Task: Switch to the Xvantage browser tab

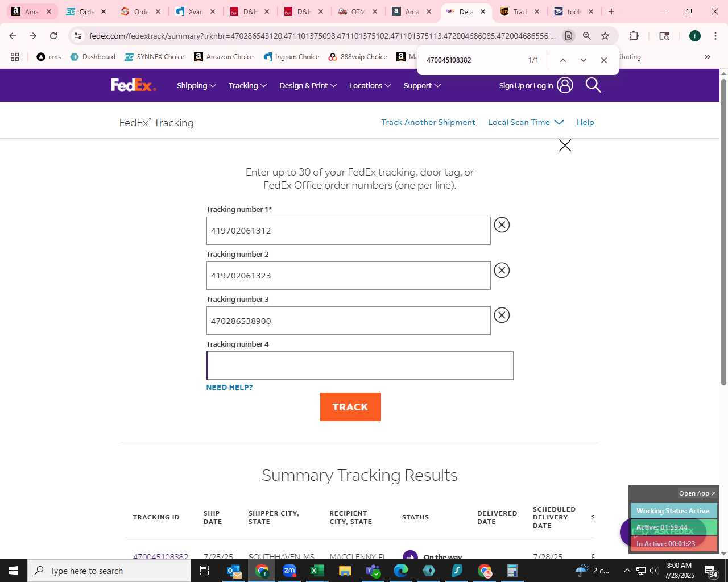Action: tap(195, 11)
